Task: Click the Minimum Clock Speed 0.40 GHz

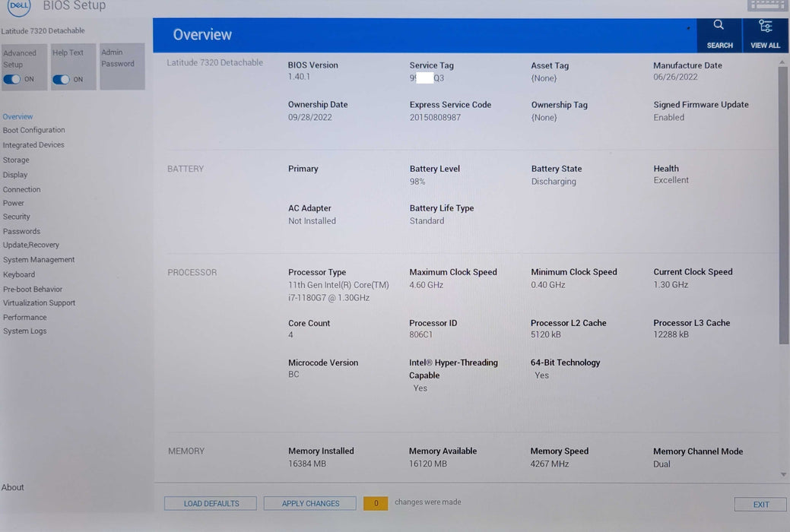Action: (547, 285)
